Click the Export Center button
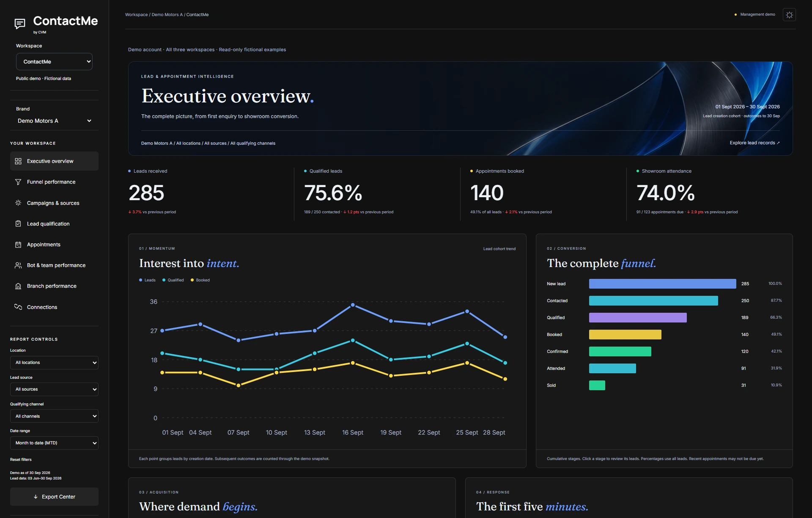This screenshot has width=812, height=518. tap(54, 497)
